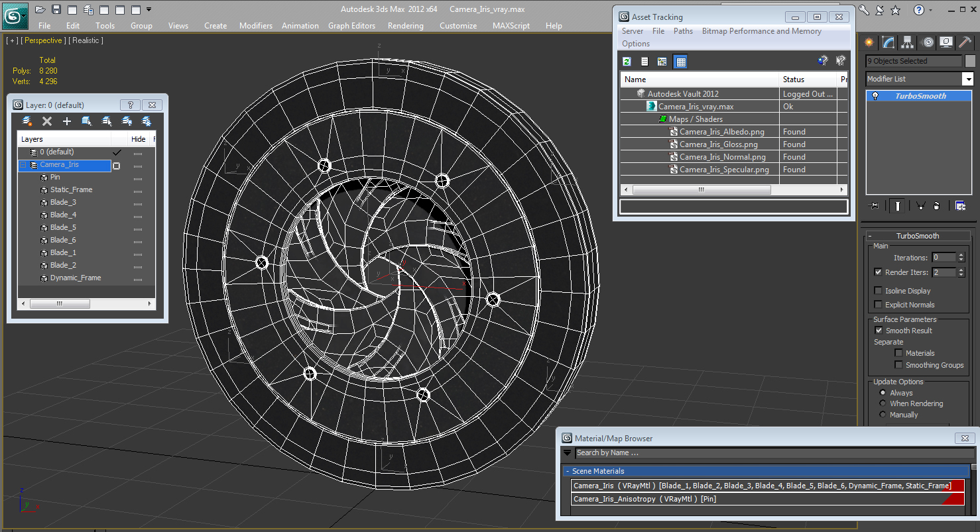Open the Hierarchy command panel tab

pos(908,42)
